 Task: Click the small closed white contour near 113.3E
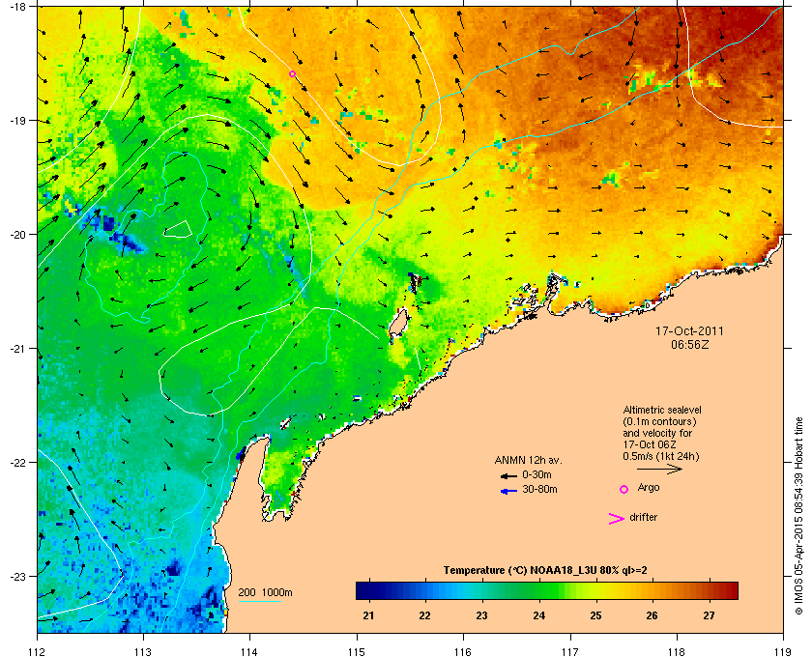pyautogui.click(x=178, y=229)
